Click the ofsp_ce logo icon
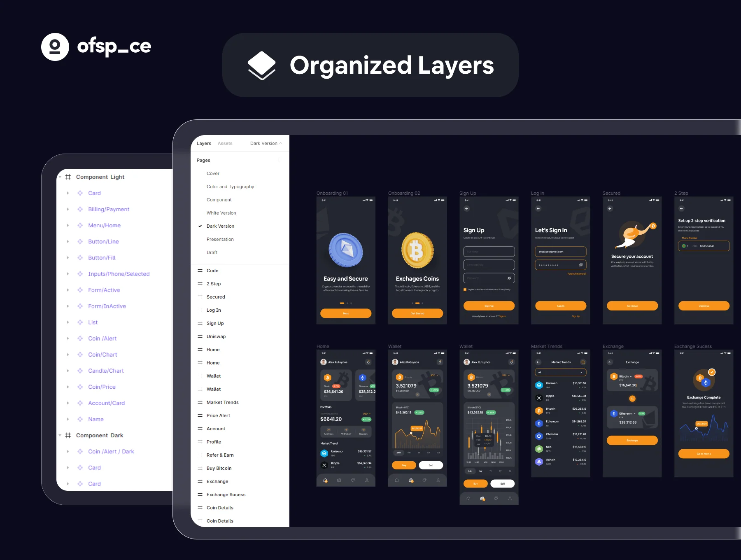This screenshot has height=560, width=741. pyautogui.click(x=55, y=47)
